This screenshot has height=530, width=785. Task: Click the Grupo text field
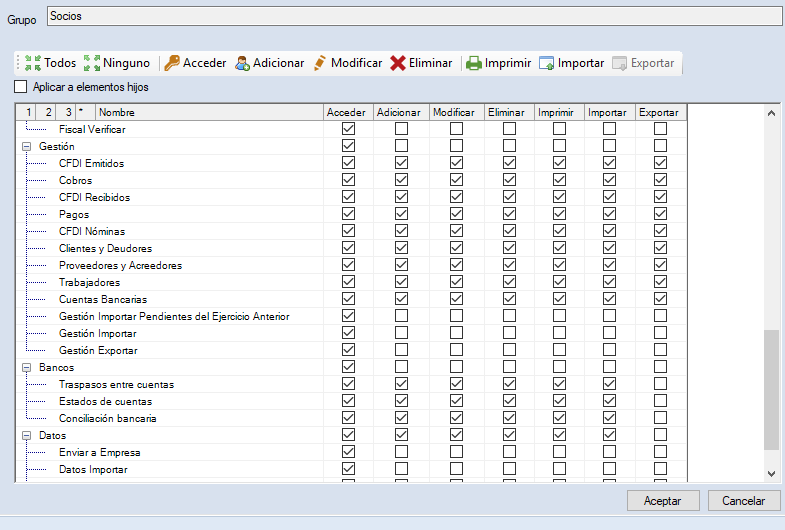pyautogui.click(x=415, y=16)
